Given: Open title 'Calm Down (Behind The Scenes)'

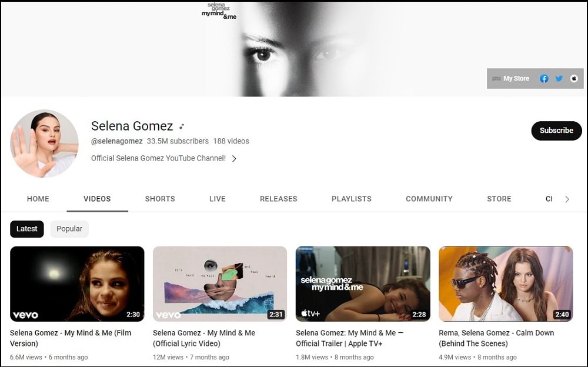Looking at the screenshot, I should click(496, 338).
